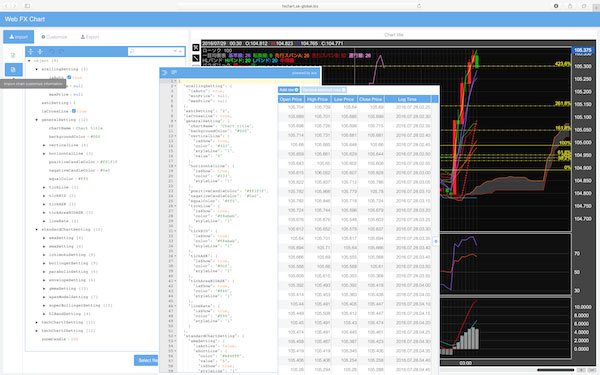Screen dimensions: 600x375
Task: Click the format JSON icon in code editor header
Action: [x=165, y=73]
